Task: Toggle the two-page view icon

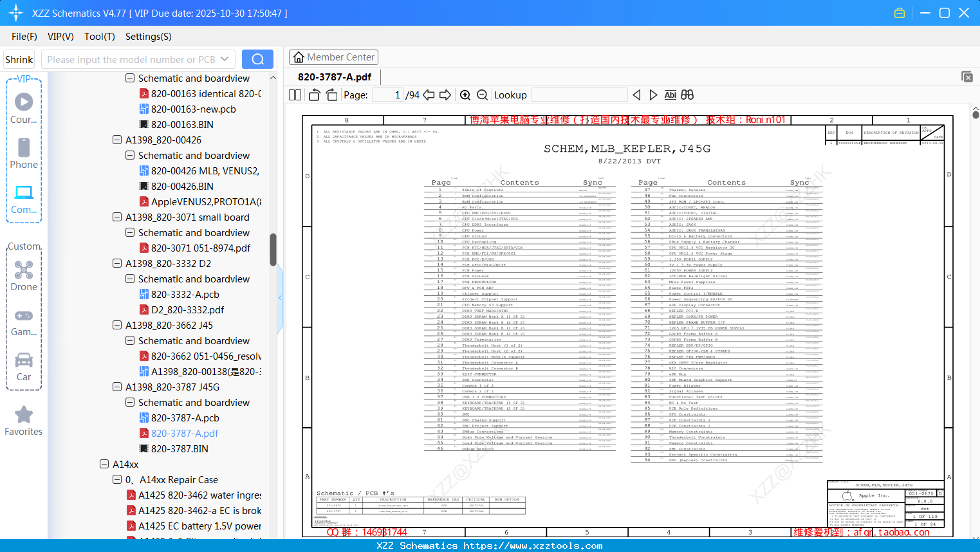Action: pyautogui.click(x=295, y=95)
